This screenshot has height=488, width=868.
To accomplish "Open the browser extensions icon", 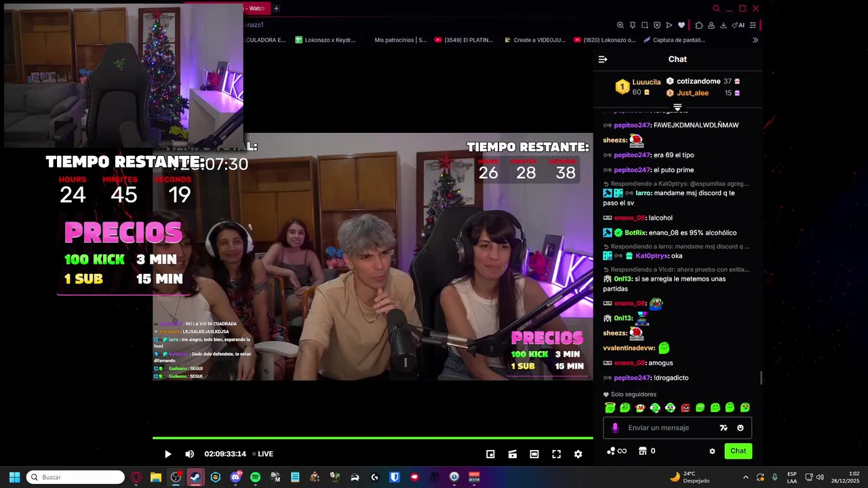I will [x=699, y=25].
